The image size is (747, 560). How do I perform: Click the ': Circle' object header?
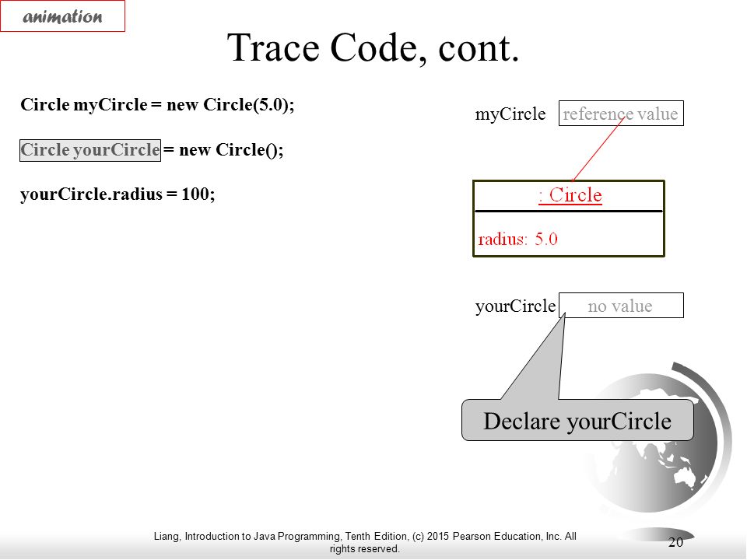(x=570, y=195)
